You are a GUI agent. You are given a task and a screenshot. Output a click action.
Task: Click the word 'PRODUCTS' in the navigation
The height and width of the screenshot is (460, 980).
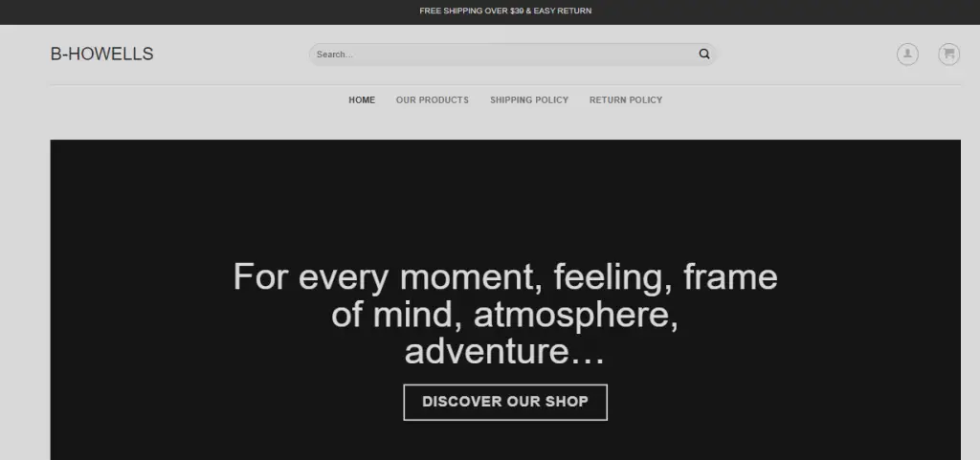[x=444, y=99]
